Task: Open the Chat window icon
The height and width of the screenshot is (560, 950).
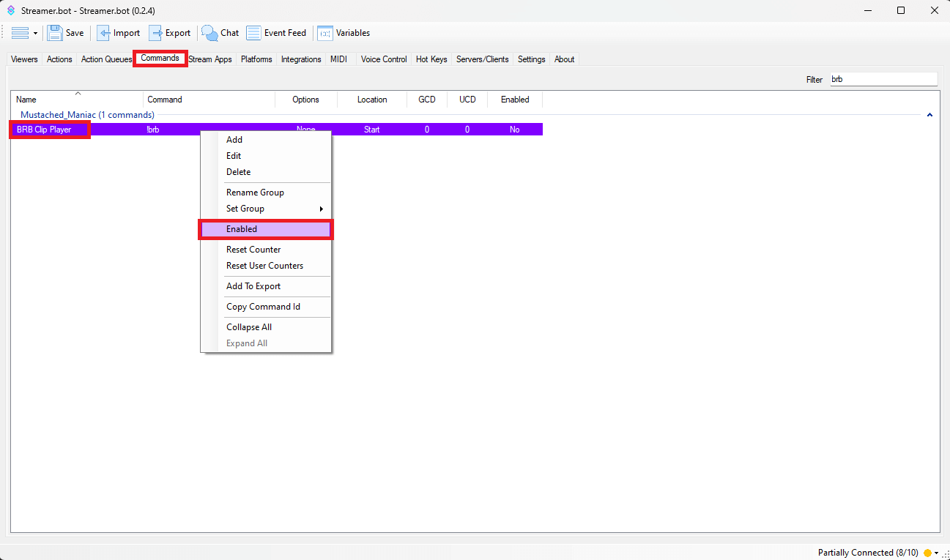Action: click(210, 33)
